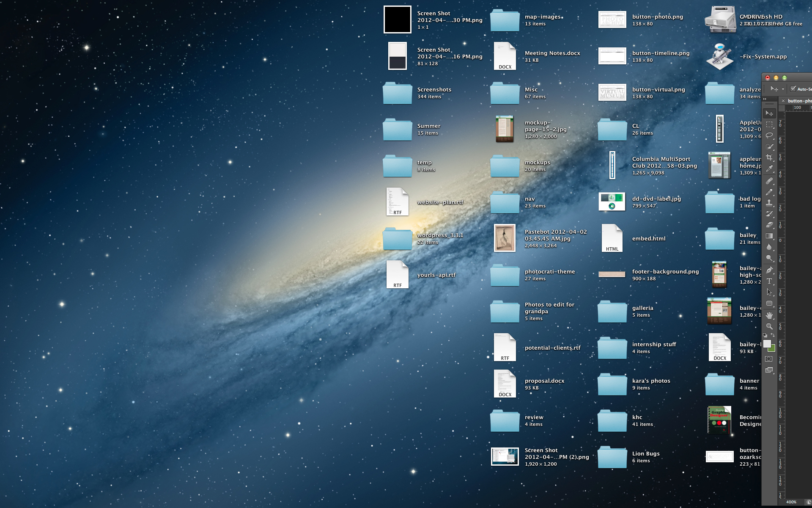
Task: Open the screen mode options
Action: coord(769,370)
